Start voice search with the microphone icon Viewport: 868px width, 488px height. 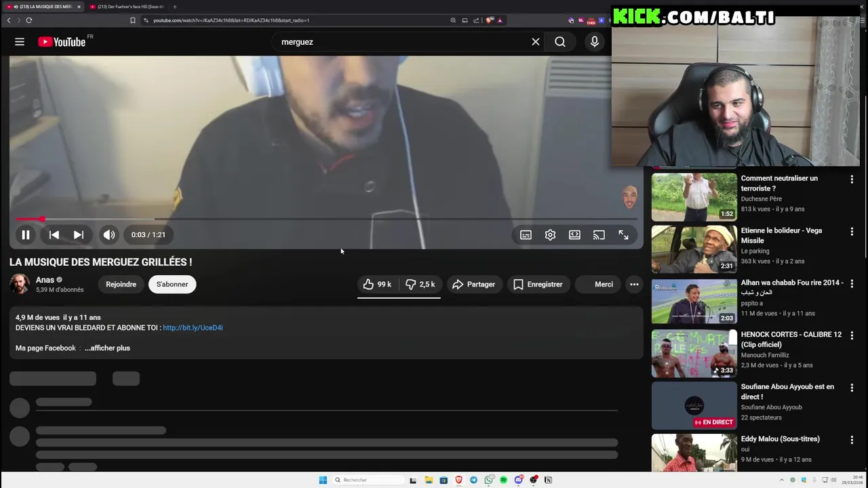click(x=595, y=42)
